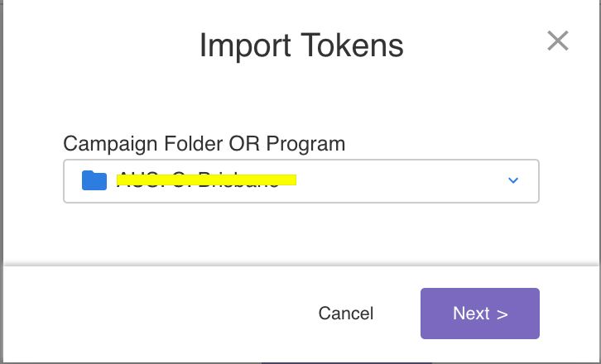Show folder options via the down chevron

tap(513, 180)
